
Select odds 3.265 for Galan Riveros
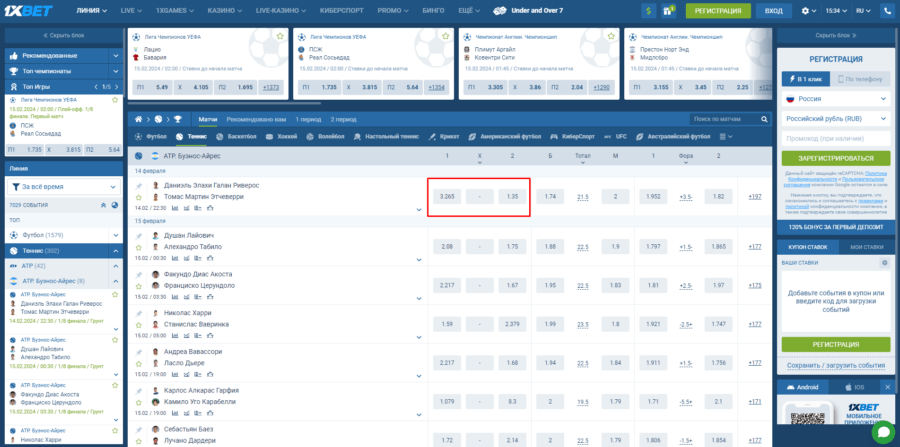(447, 197)
